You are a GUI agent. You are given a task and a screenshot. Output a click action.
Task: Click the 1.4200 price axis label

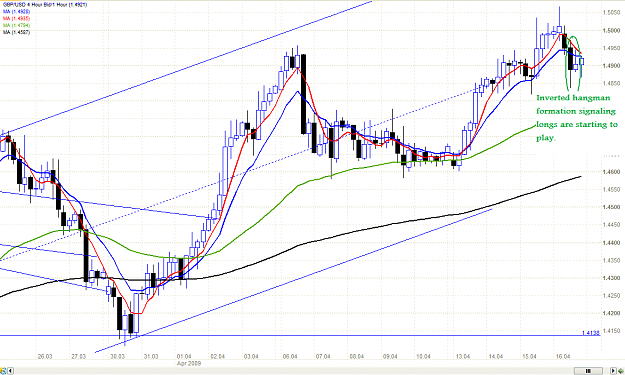611,313
